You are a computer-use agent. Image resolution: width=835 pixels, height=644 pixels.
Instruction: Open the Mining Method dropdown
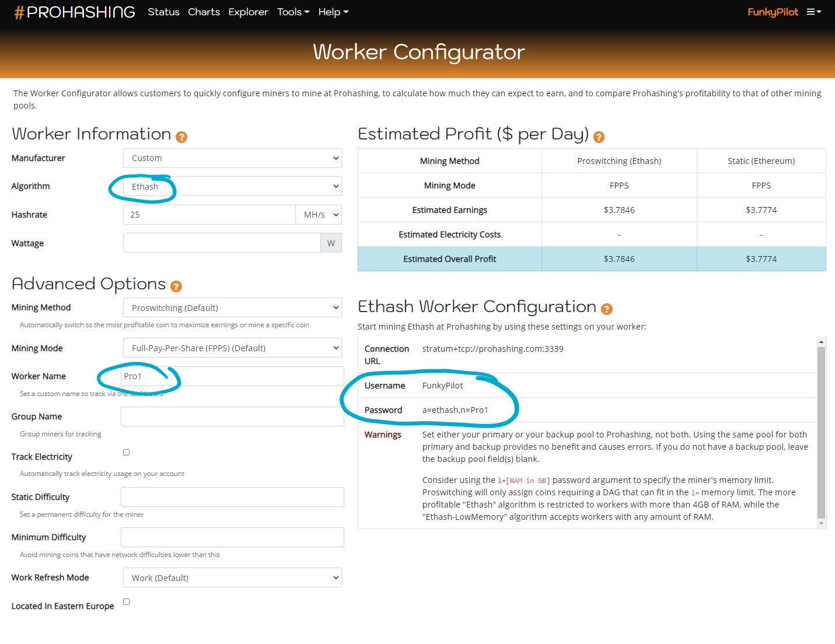pos(232,308)
